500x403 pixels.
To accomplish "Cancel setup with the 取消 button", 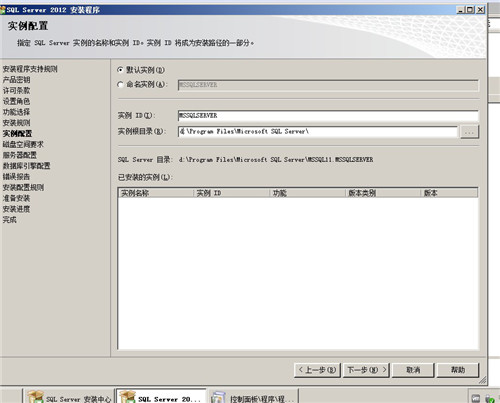I will [x=413, y=370].
